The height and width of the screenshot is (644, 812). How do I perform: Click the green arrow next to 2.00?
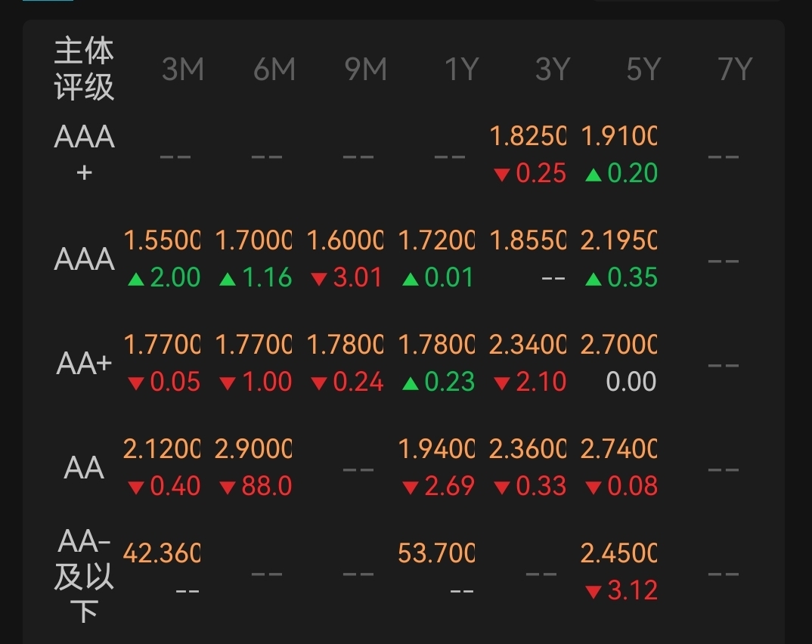tap(136, 280)
